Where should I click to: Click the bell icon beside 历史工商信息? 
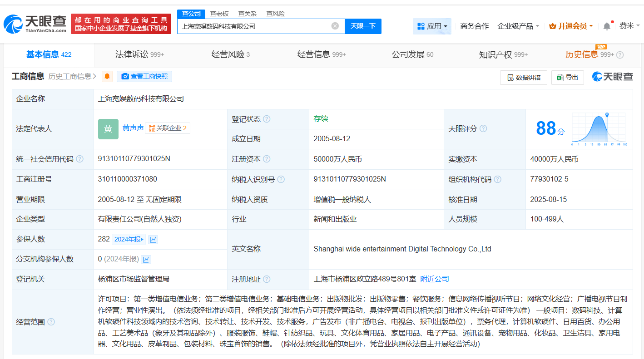pyautogui.click(x=107, y=76)
